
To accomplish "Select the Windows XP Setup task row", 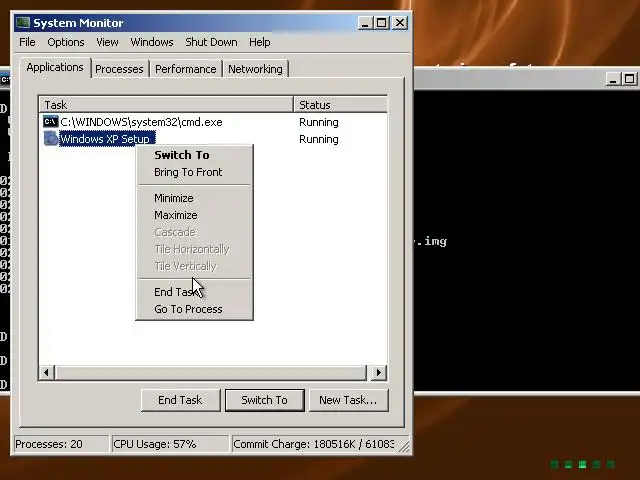I will click(x=213, y=139).
